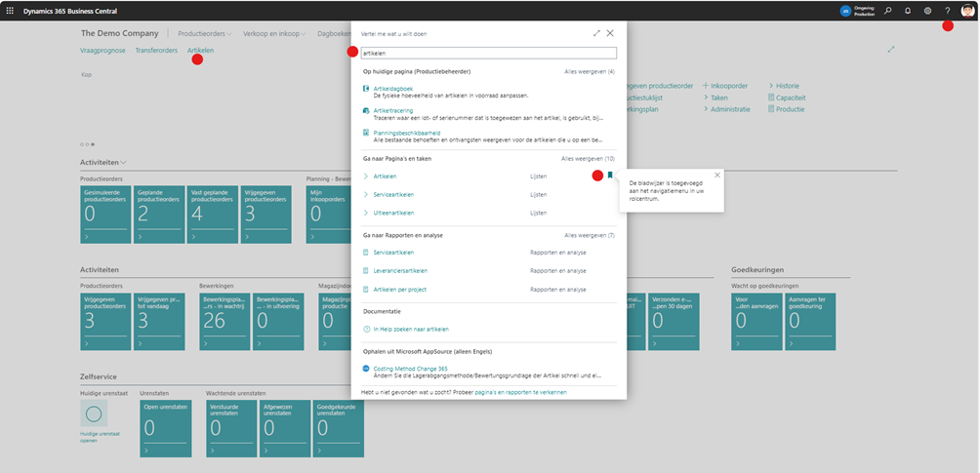Expand the Historie action group
Screen dimensions: 980x473
pos(784,86)
